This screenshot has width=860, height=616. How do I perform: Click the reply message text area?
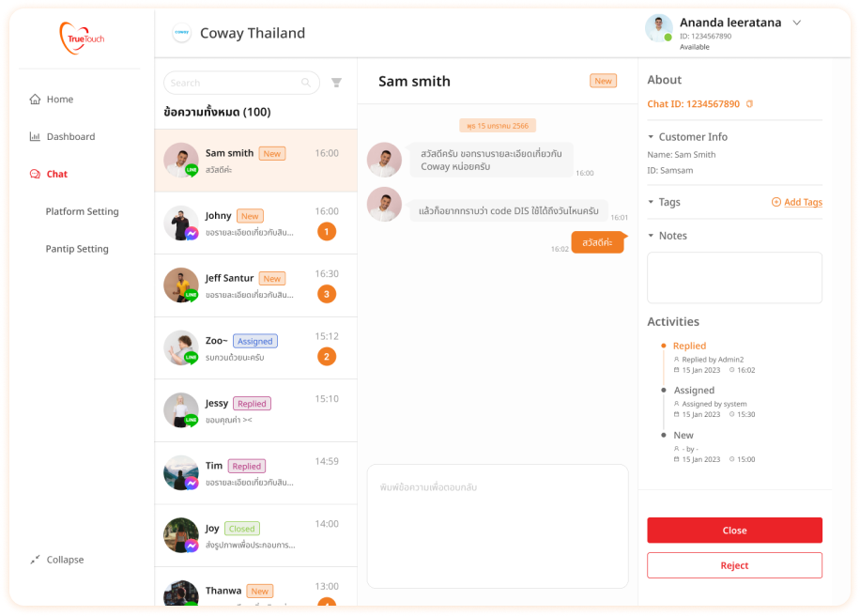498,527
